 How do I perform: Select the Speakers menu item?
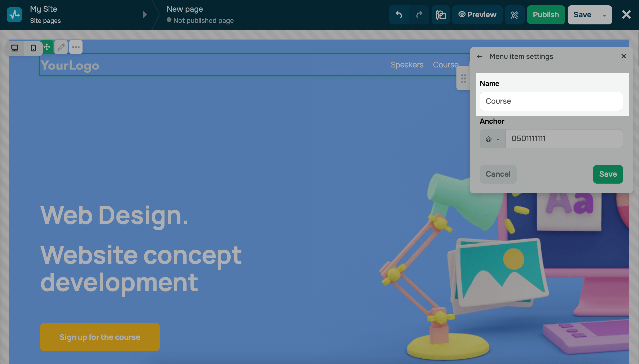point(407,65)
